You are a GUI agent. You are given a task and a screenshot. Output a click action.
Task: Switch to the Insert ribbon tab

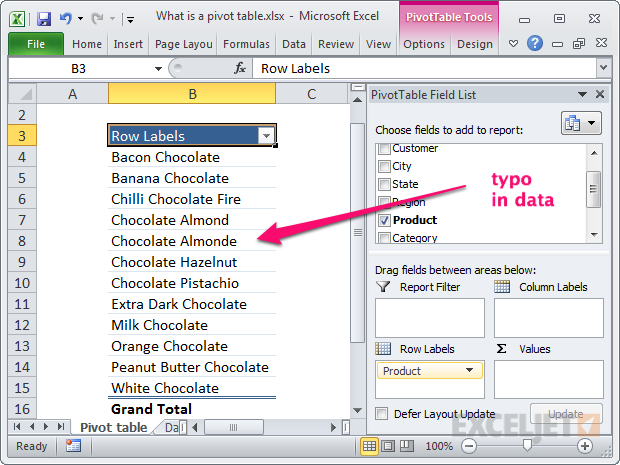pyautogui.click(x=128, y=44)
